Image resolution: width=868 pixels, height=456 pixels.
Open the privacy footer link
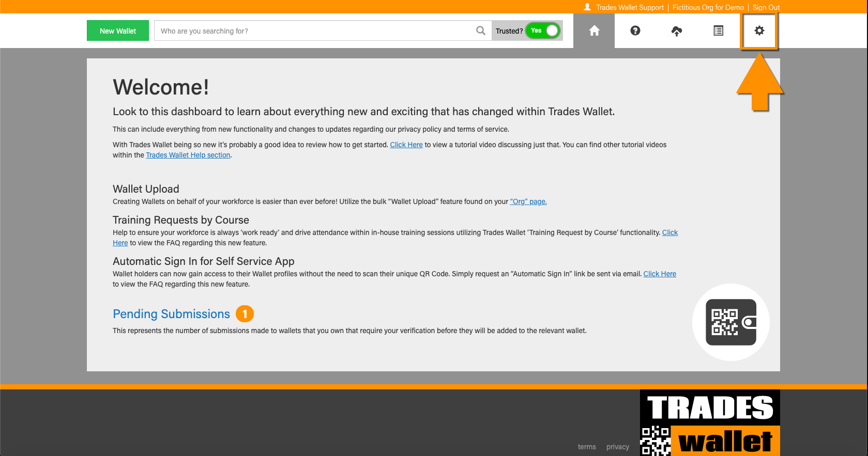pos(617,447)
